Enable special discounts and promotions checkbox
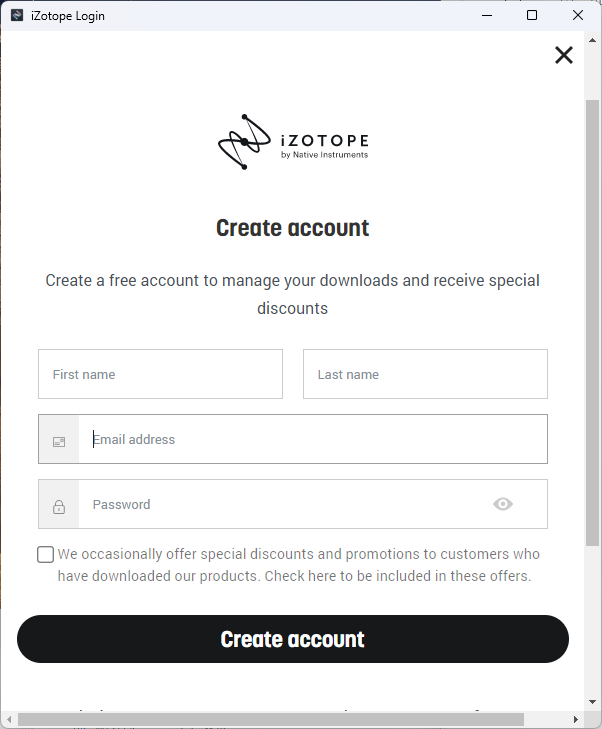The image size is (602, 729). point(46,554)
